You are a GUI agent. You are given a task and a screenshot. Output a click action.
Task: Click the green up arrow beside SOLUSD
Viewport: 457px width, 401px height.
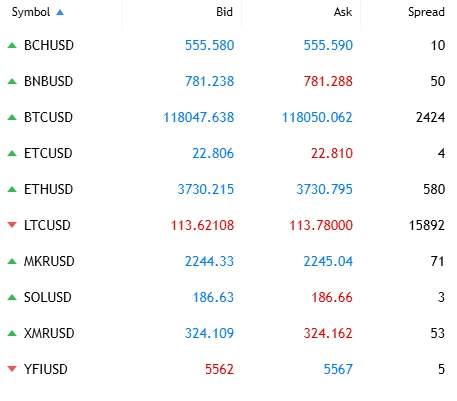12,297
